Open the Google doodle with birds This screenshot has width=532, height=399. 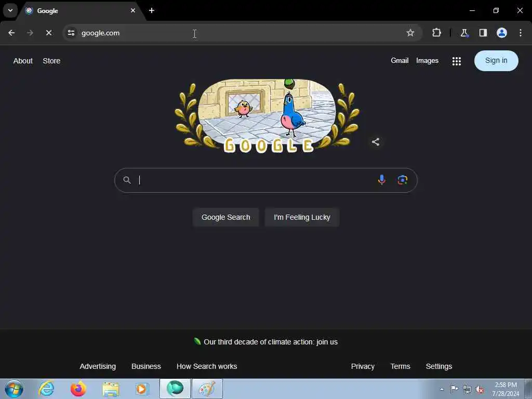click(x=267, y=116)
